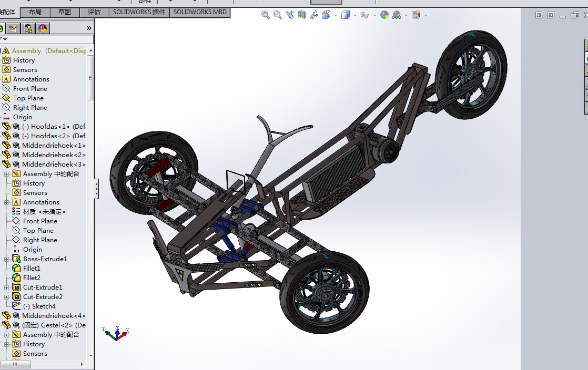Open the PropertyManager tab icon
Viewport: 588px width, 370px height.
(x=13, y=28)
